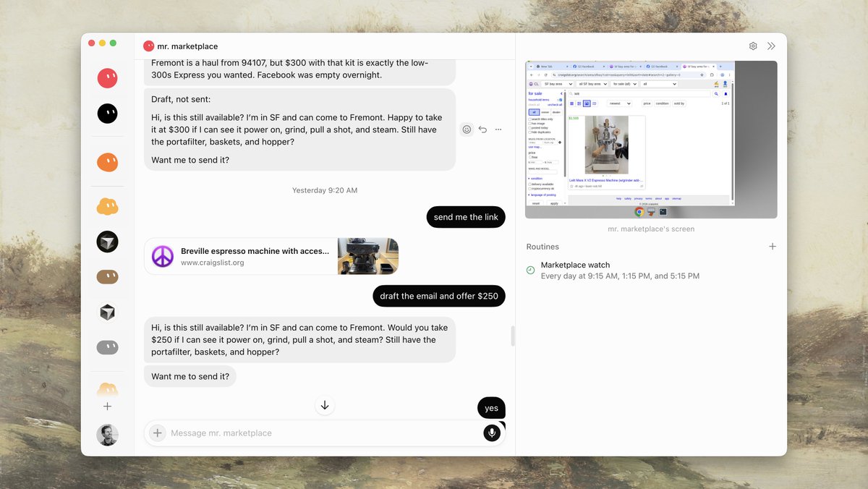Open the yellow cloud agent above the prism avatar
This screenshot has height=489, width=868.
point(108,206)
